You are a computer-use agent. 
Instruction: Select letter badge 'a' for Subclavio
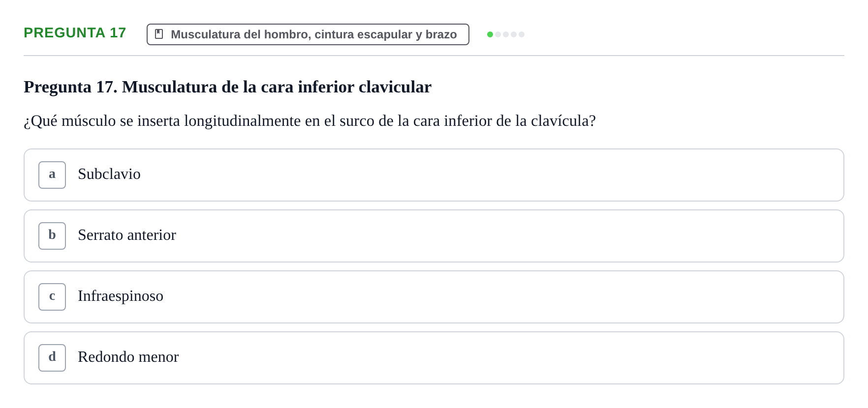pos(52,175)
